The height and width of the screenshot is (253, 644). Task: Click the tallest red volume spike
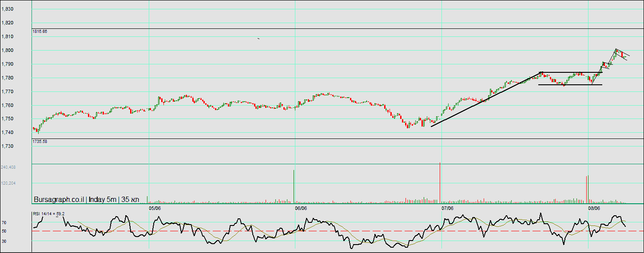[x=440, y=182]
